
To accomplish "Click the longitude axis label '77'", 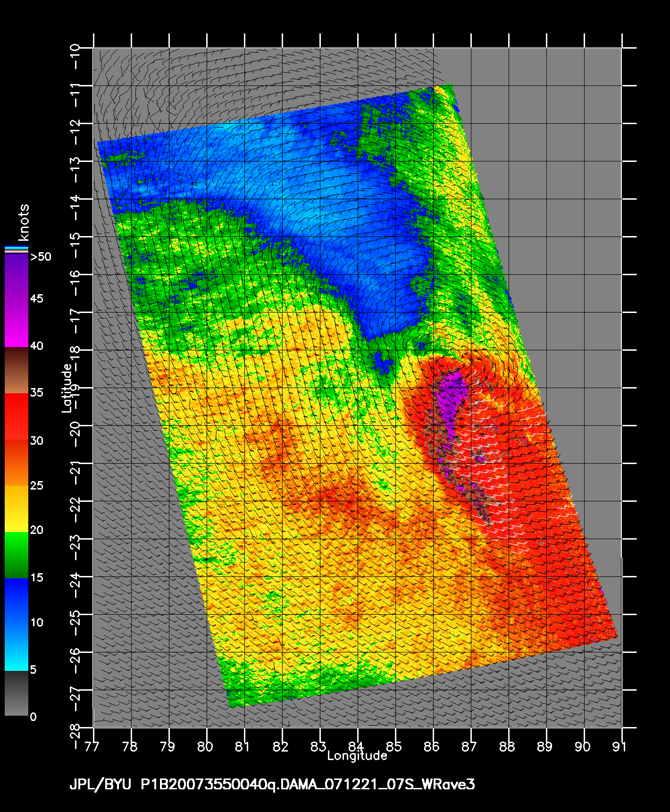I will click(92, 747).
